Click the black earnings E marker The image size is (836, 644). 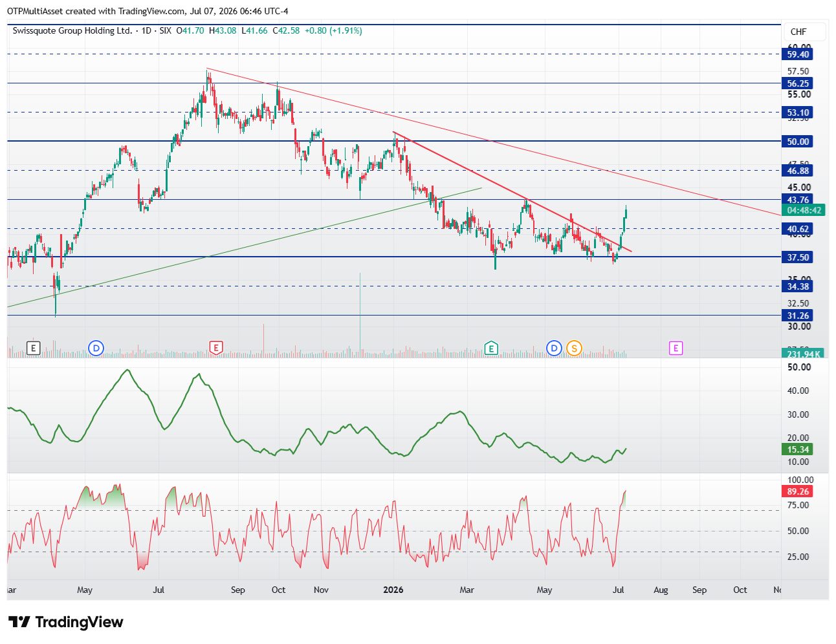(x=33, y=349)
